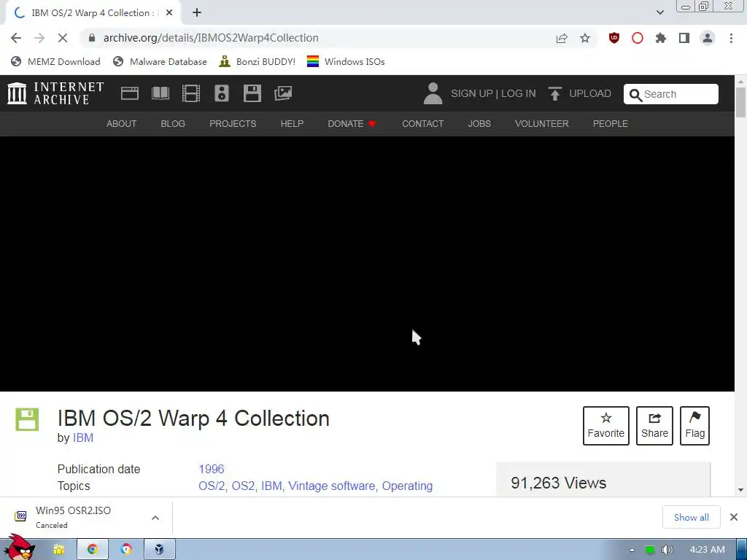Viewport: 747px width, 560px height.
Task: Open the Software floppy disk icon
Action: pyautogui.click(x=252, y=93)
